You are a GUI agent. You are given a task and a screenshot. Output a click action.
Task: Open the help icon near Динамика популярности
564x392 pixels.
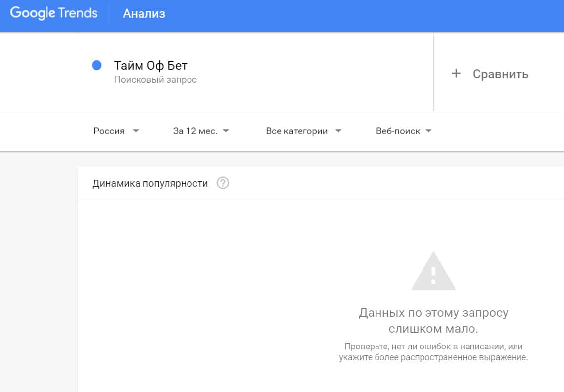[223, 183]
